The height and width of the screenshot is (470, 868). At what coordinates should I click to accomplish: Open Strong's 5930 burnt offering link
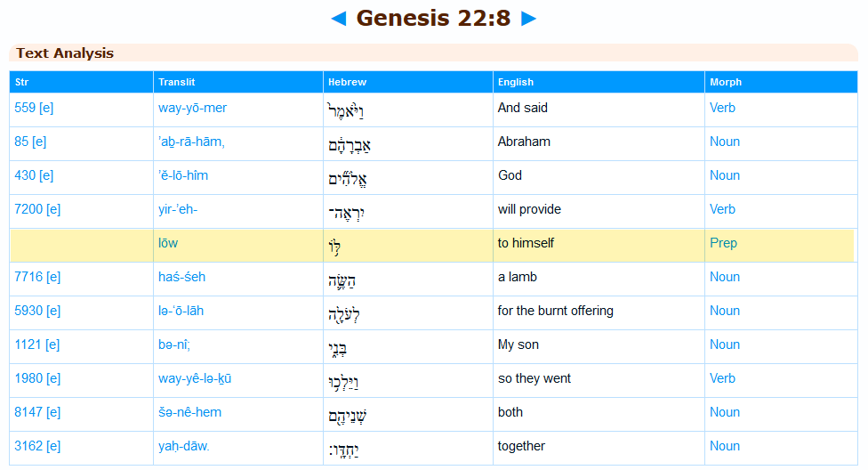coord(27,311)
